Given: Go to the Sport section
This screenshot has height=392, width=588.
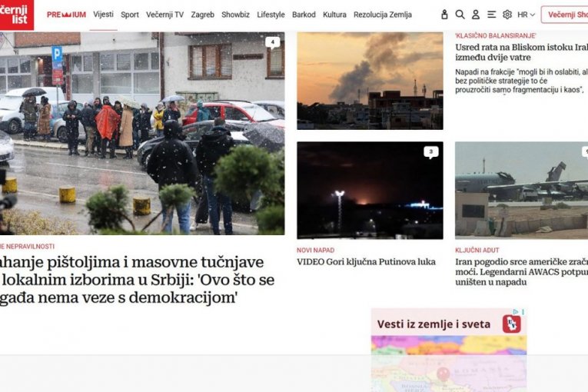Looking at the screenshot, I should point(130,15).
